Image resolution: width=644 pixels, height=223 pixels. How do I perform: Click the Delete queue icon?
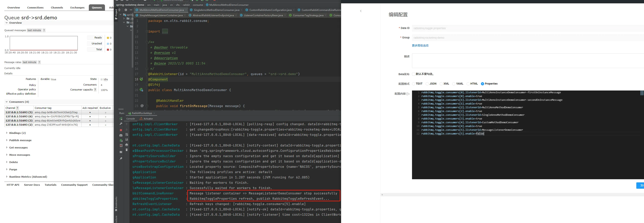(x=12, y=162)
